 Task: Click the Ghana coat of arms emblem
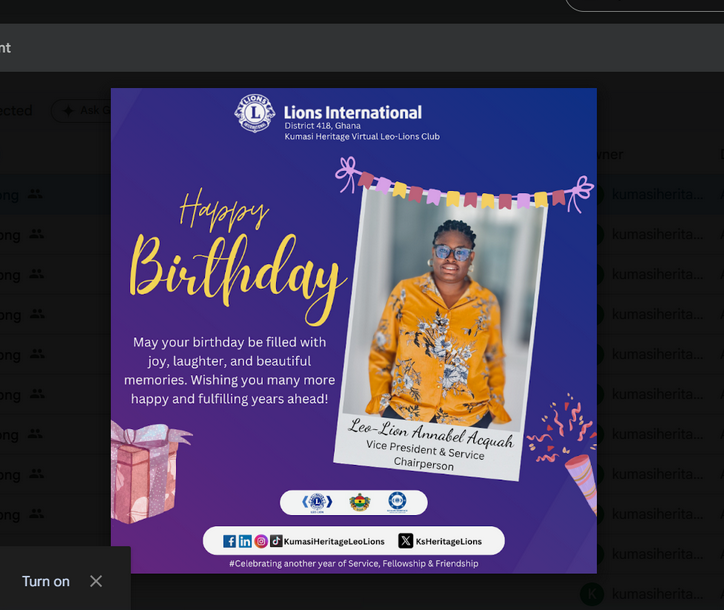pos(360,502)
